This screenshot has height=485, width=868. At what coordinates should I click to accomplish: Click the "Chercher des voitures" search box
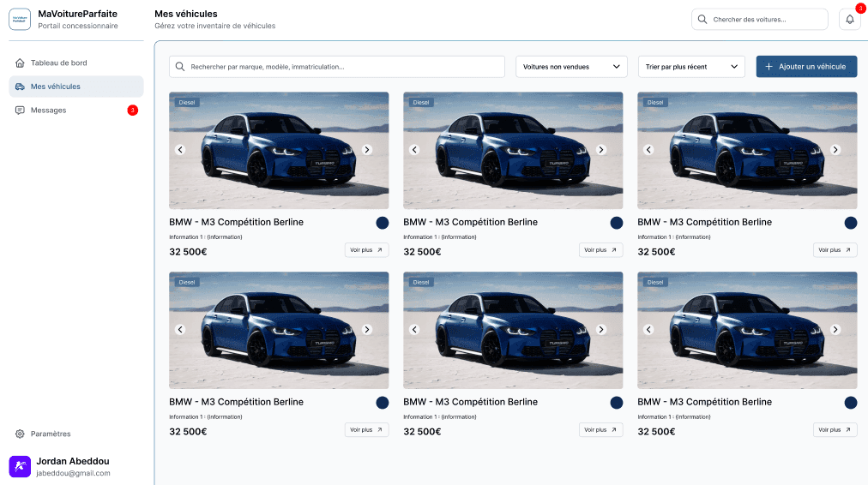(759, 20)
